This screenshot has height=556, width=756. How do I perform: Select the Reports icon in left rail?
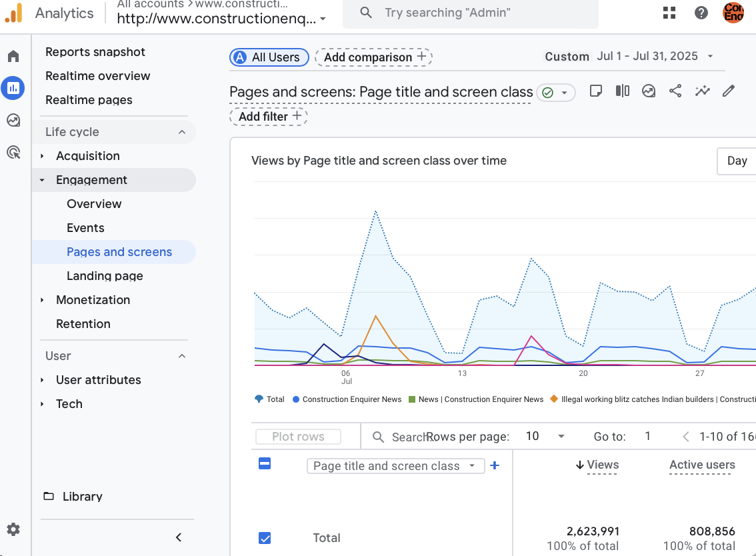tap(13, 88)
